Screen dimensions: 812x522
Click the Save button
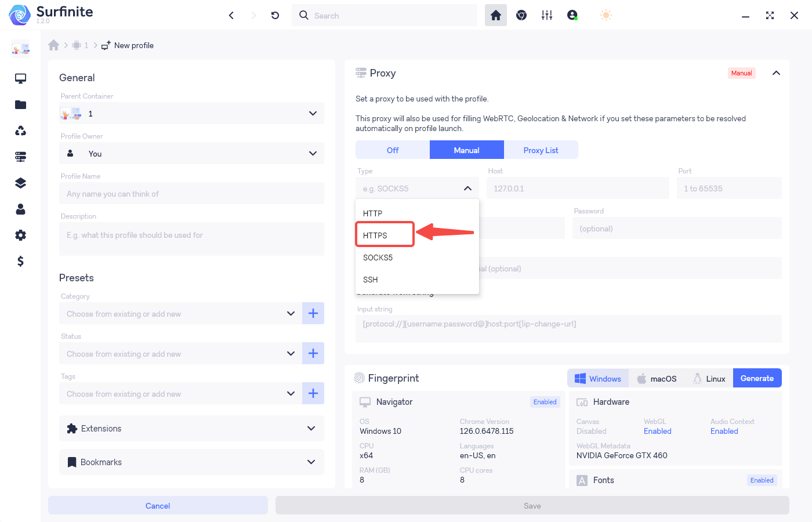point(532,505)
